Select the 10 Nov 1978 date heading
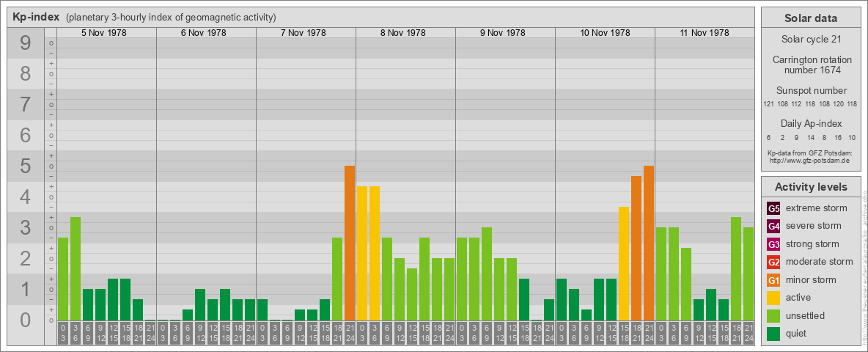The width and height of the screenshot is (868, 352). [605, 33]
